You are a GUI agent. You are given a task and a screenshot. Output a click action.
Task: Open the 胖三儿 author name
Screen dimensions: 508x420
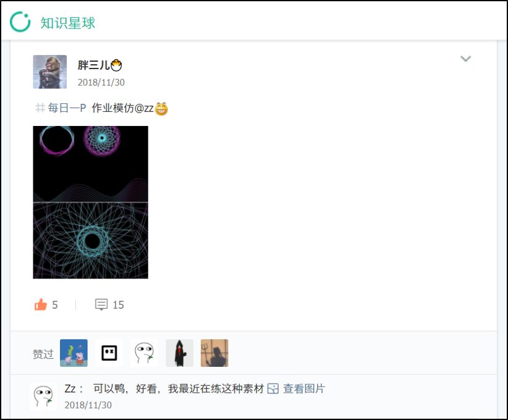click(94, 65)
